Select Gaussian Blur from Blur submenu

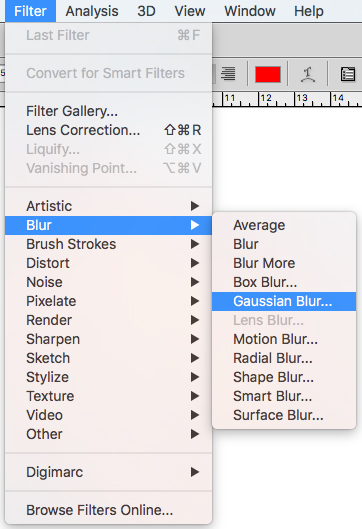(284, 301)
